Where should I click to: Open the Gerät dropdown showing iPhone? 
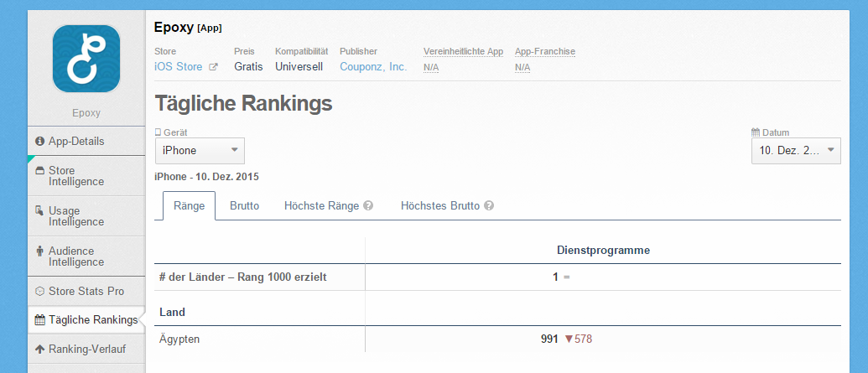tap(200, 151)
